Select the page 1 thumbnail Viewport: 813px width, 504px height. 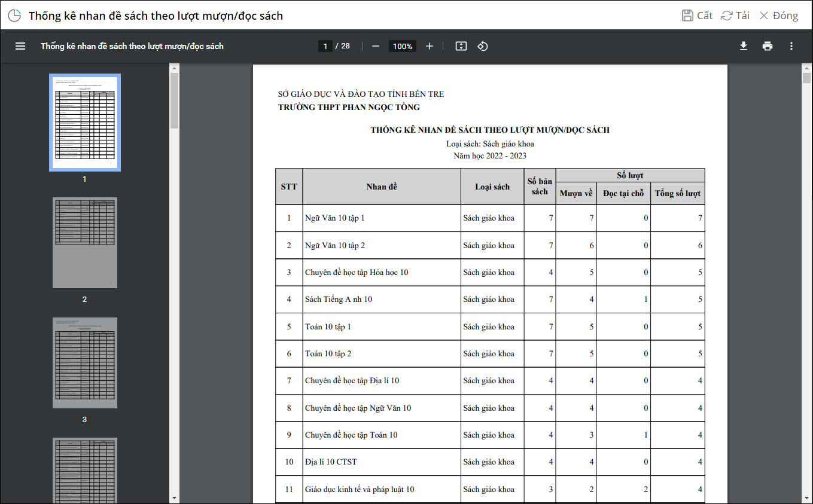(84, 122)
